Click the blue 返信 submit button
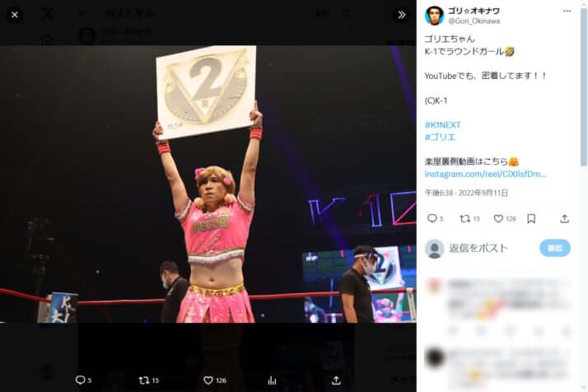This screenshot has width=588, height=392. [x=555, y=249]
